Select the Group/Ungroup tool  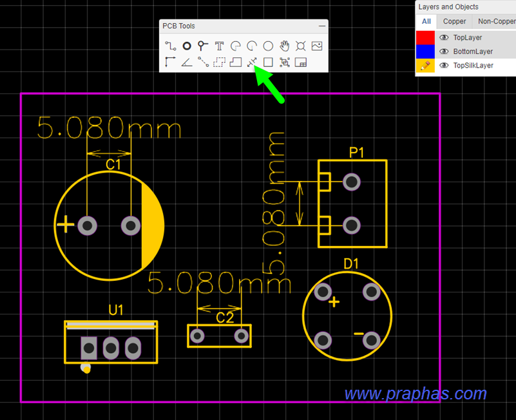(x=284, y=62)
